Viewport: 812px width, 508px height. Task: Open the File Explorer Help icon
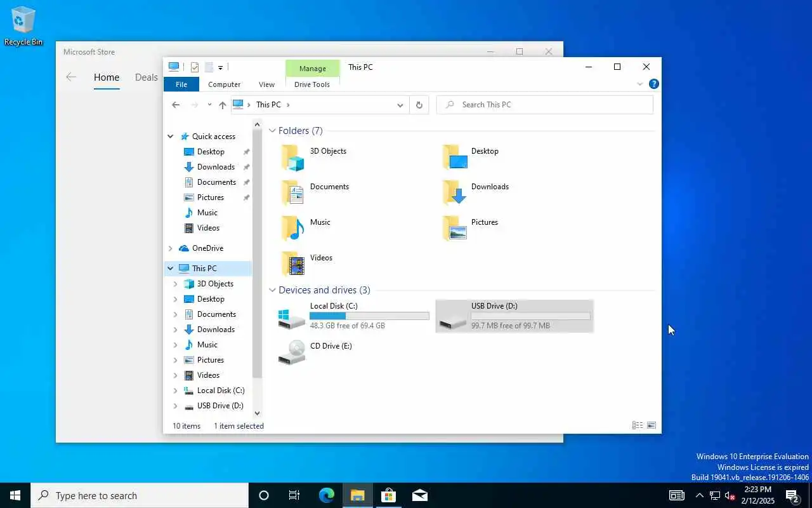[654, 84]
